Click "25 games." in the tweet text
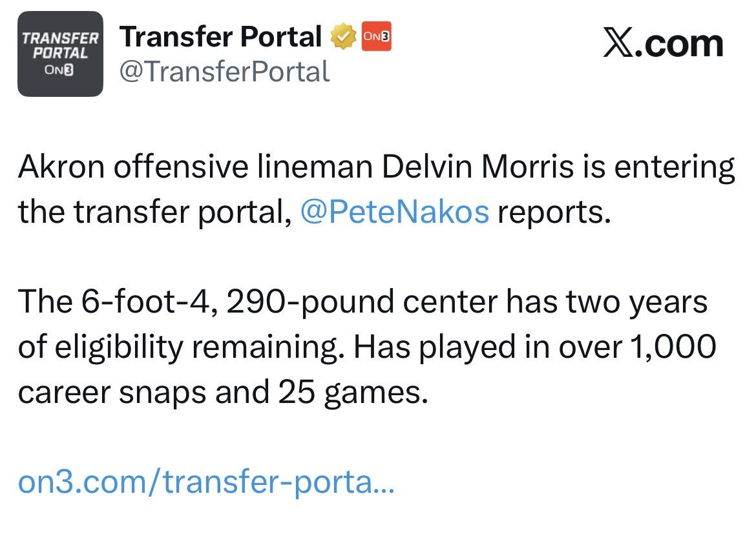The height and width of the screenshot is (547, 756). 353,392
